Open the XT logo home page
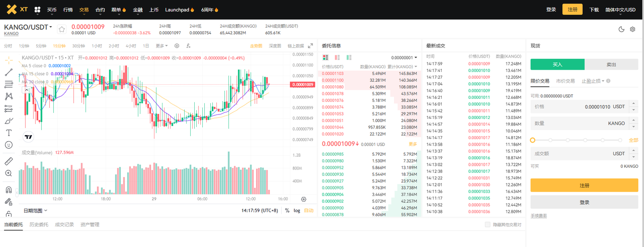The image size is (644, 247). coord(17,9)
